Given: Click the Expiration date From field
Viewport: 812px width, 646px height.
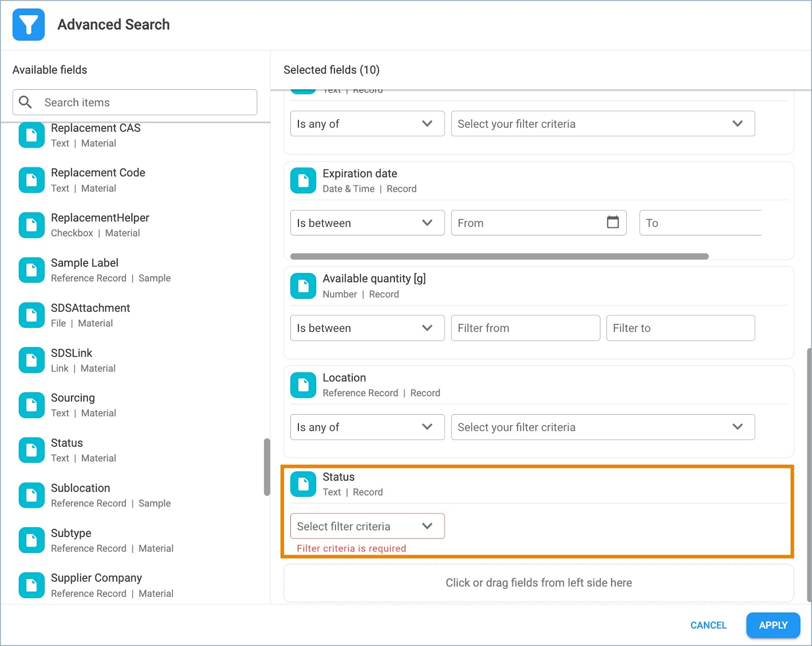Looking at the screenshot, I should pyautogui.click(x=538, y=223).
